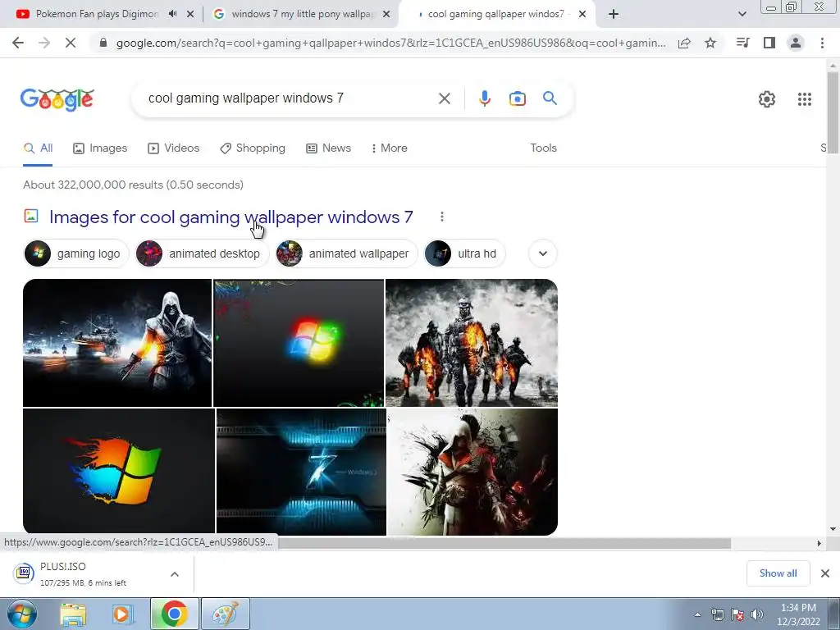Bookmark this page with the star icon

[x=710, y=43]
